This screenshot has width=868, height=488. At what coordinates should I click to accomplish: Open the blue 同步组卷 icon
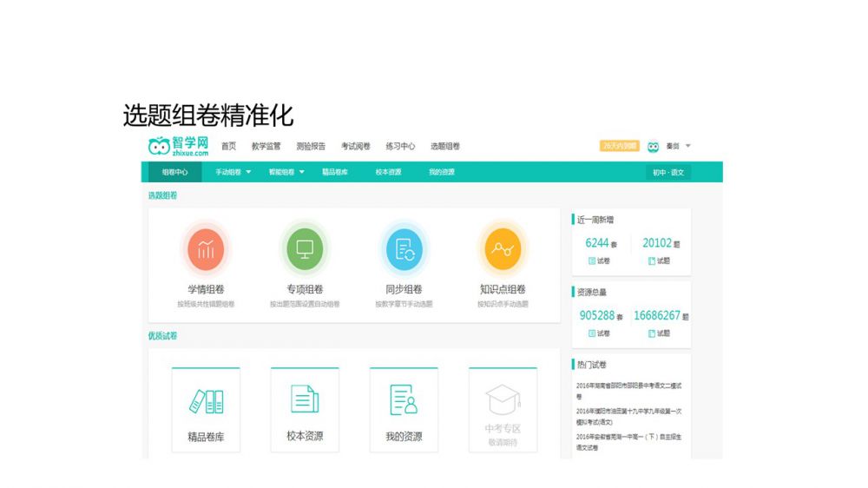click(404, 250)
